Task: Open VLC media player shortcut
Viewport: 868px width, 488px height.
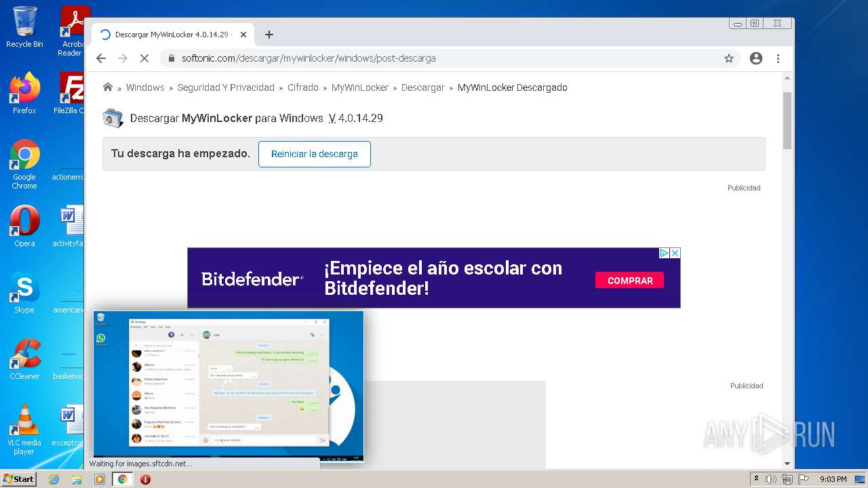Action: 24,430
